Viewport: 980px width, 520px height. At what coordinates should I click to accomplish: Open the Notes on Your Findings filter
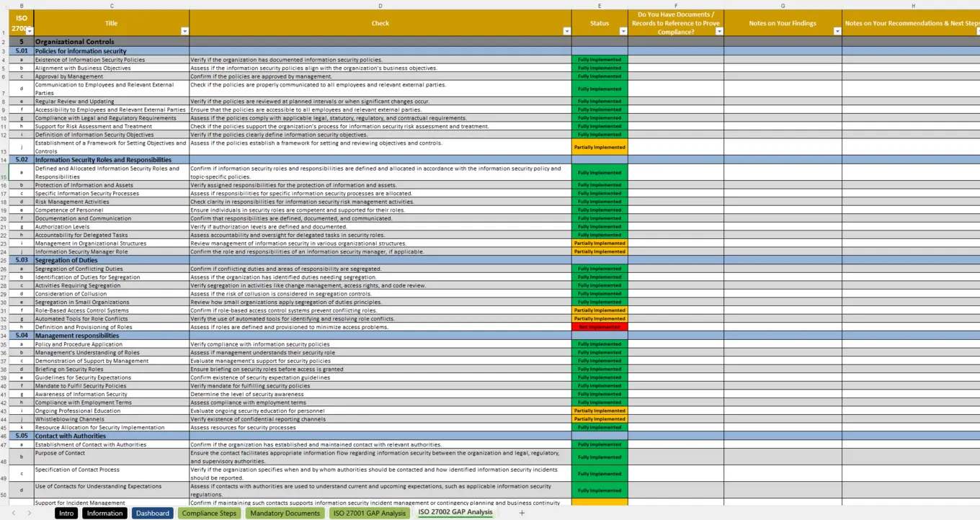tap(837, 32)
